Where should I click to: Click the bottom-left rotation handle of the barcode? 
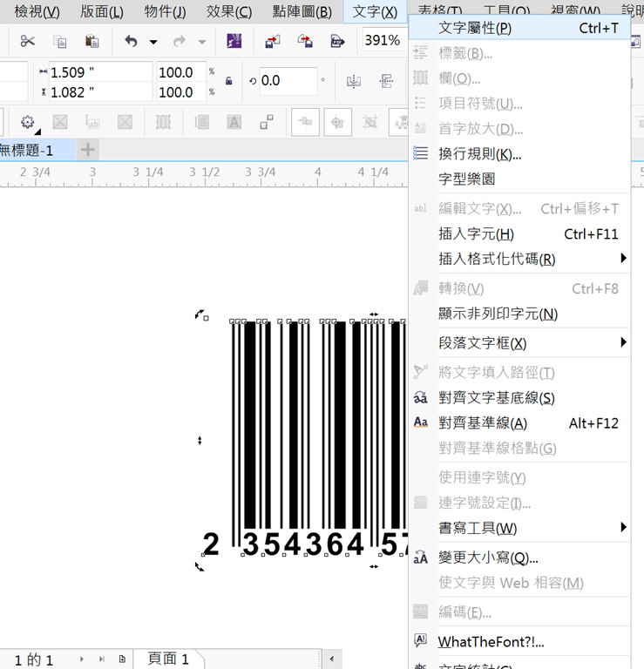pyautogui.click(x=200, y=566)
